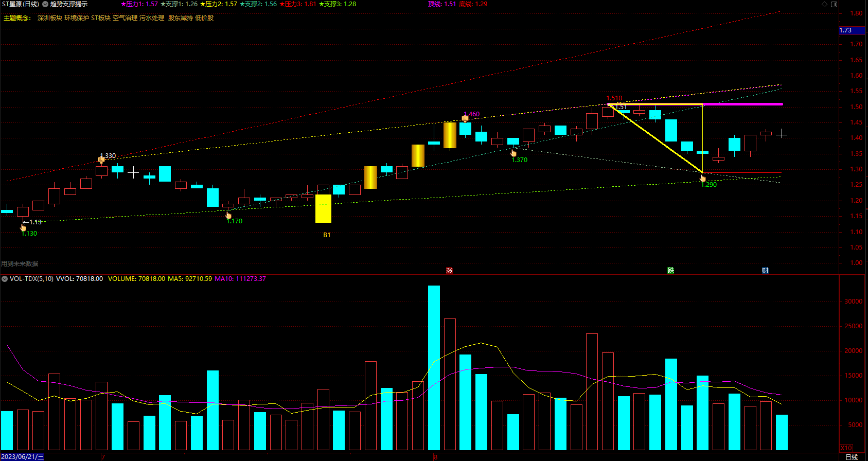Click the 压力1: 1.57 indicator value
The width and height of the screenshot is (868, 461).
tap(139, 4)
